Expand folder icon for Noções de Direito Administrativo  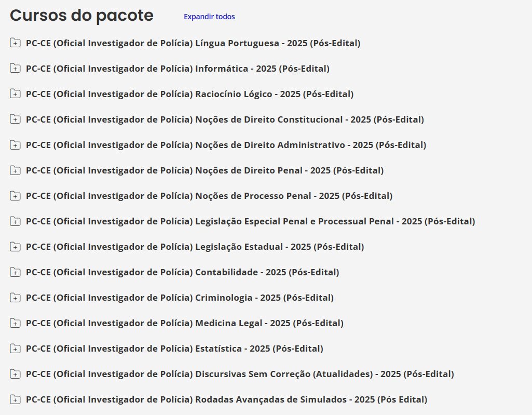click(x=15, y=145)
